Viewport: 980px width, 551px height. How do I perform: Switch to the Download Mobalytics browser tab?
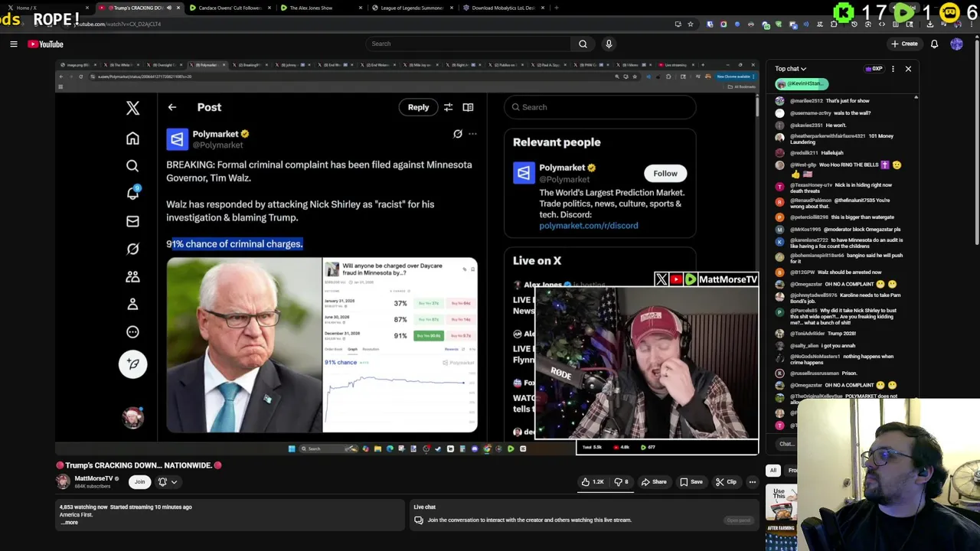coord(503,8)
